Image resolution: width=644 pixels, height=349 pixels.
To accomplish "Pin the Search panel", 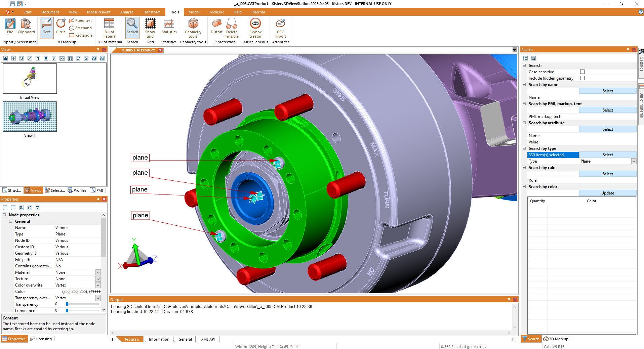I will point(628,50).
